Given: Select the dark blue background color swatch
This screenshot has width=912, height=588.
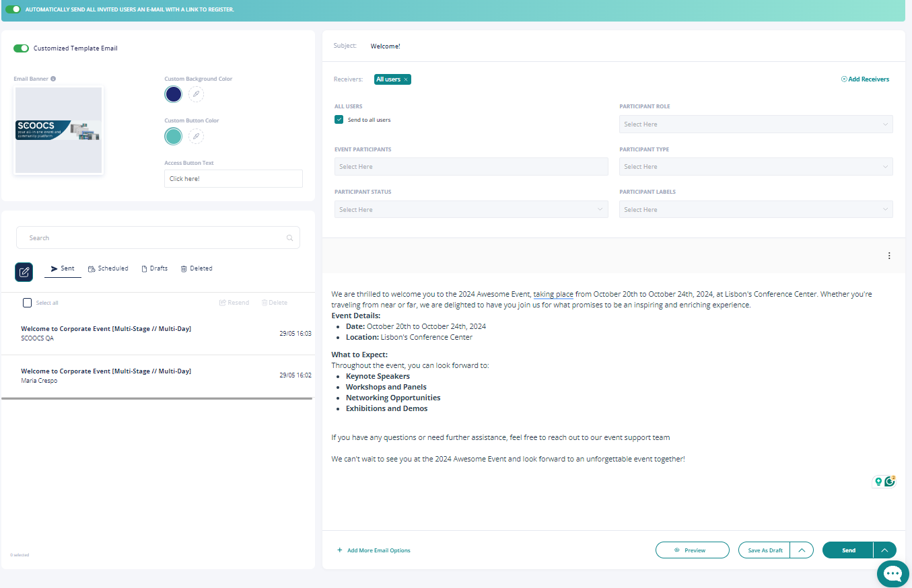Looking at the screenshot, I should (173, 94).
